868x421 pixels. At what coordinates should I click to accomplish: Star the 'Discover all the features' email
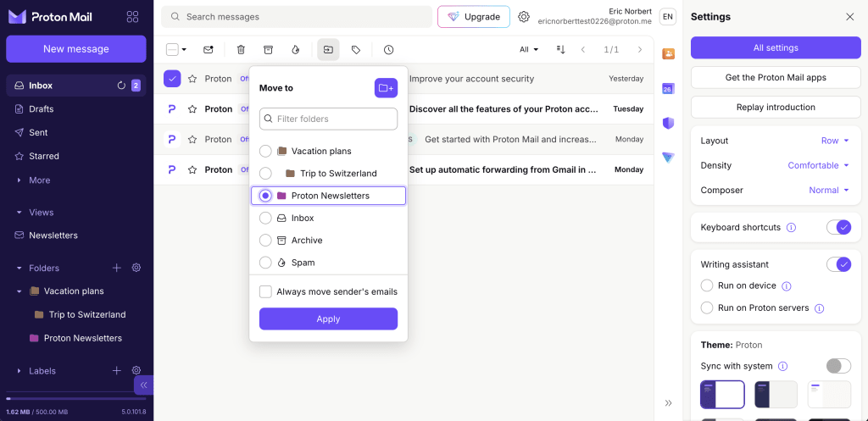pyautogui.click(x=192, y=109)
